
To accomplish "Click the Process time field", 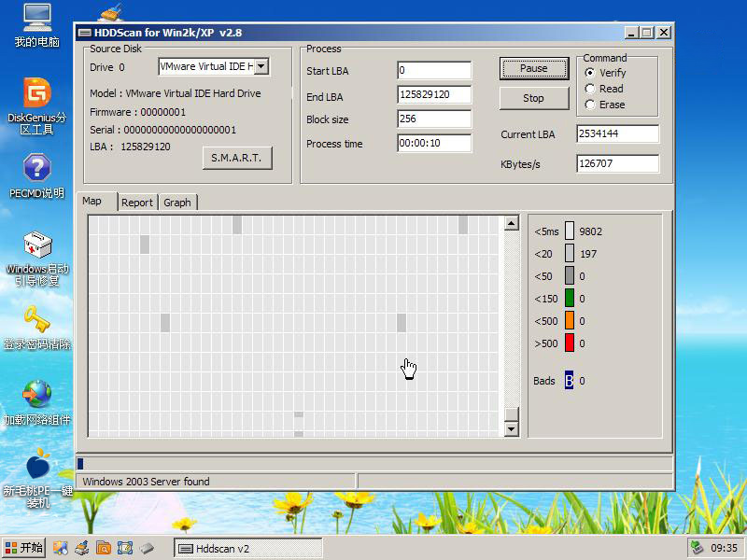I will [434, 143].
